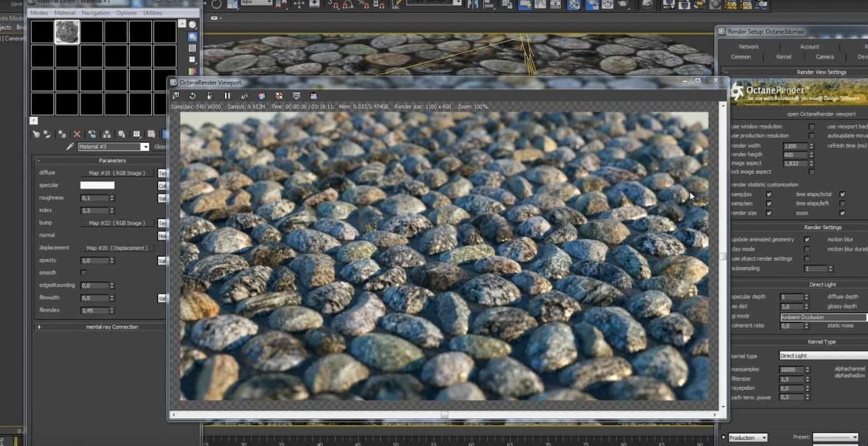Screen dimensions: 868x446
Task: Pick material with the eyedropper tool
Action: pos(70,147)
